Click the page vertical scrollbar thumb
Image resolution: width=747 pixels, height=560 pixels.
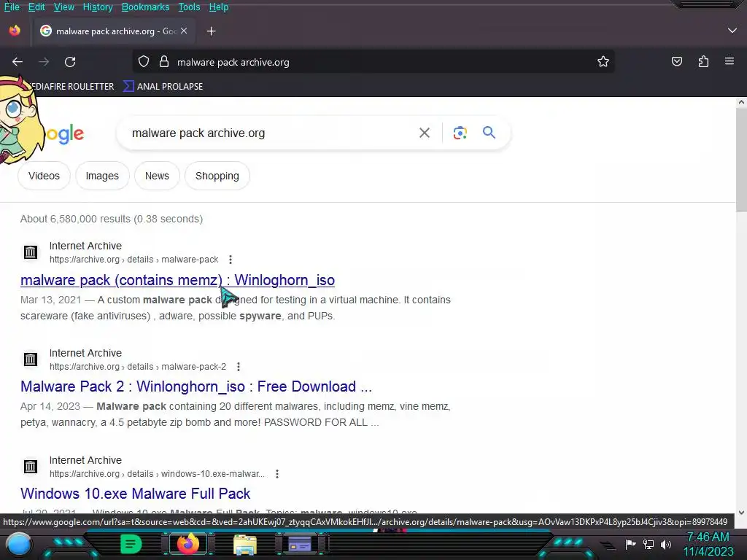741,160
